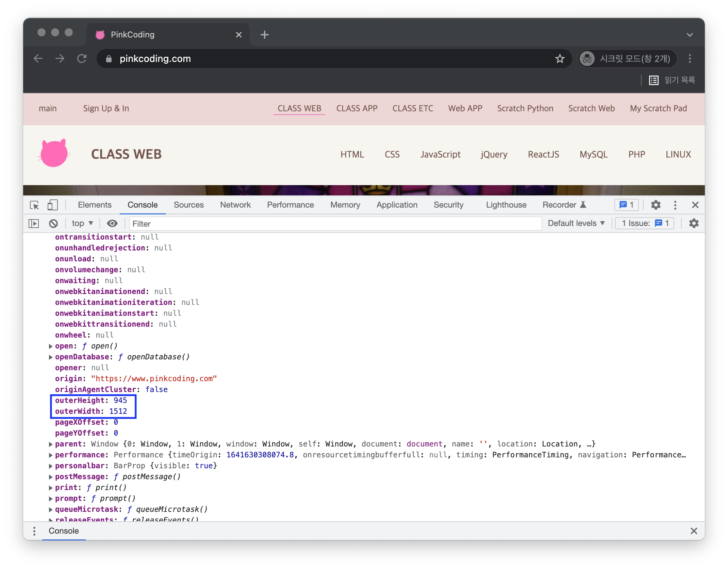728x569 pixels.
Task: Close the bottom Console drawer
Action: (x=694, y=531)
